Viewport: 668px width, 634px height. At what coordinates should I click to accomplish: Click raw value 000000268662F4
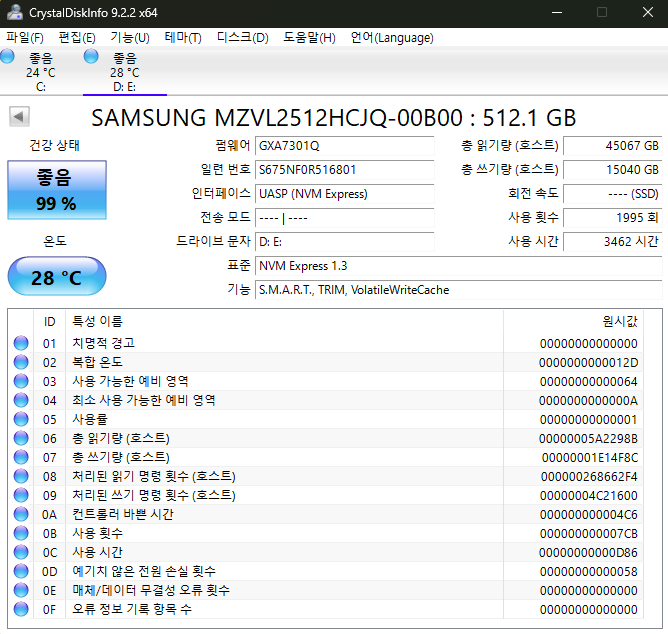[589, 476]
